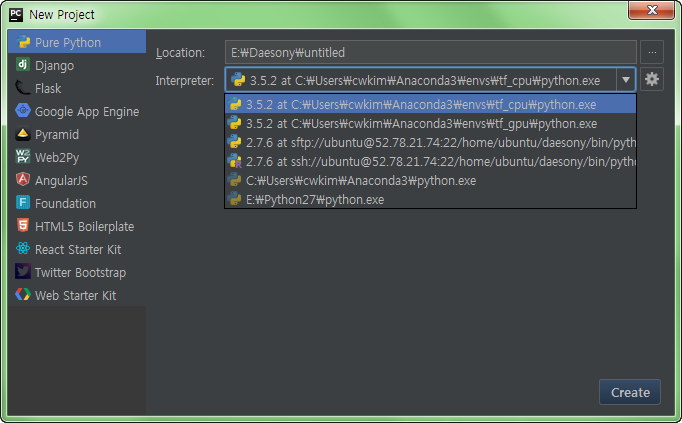Click the Flask horn icon
This screenshot has width=682, height=423.
(x=23, y=88)
